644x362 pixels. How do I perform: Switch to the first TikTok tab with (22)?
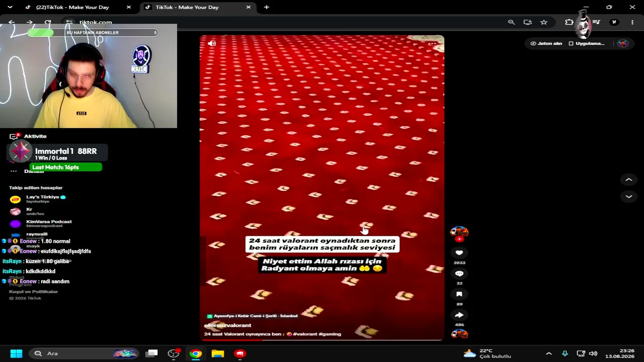pos(72,7)
